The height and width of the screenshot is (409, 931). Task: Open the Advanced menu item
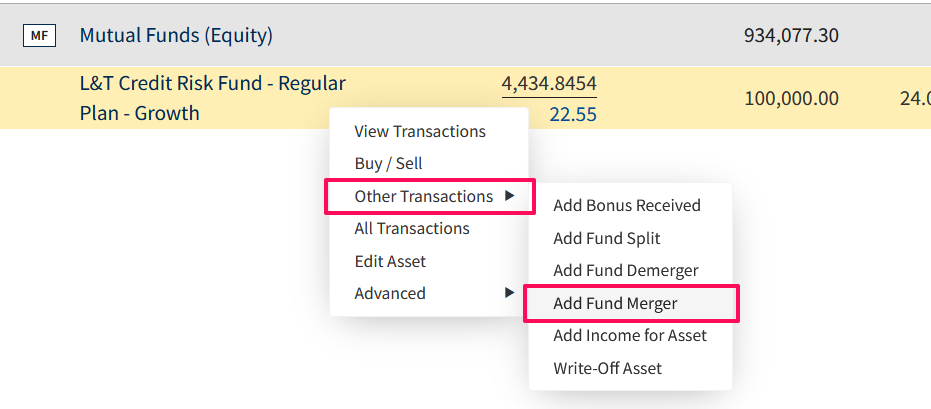390,293
